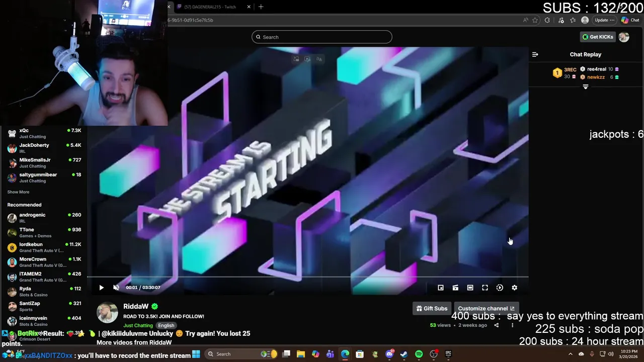Show hidden system tray icons chevron
This screenshot has width=644, height=362.
tap(571, 354)
